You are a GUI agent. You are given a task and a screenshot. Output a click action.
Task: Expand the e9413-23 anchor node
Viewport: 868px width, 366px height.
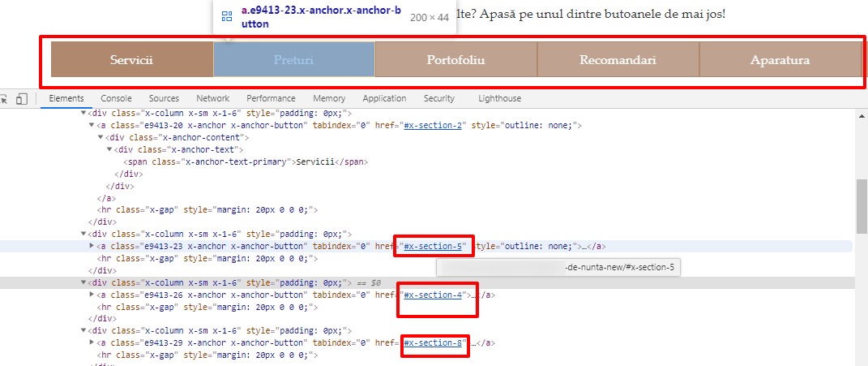tap(92, 246)
